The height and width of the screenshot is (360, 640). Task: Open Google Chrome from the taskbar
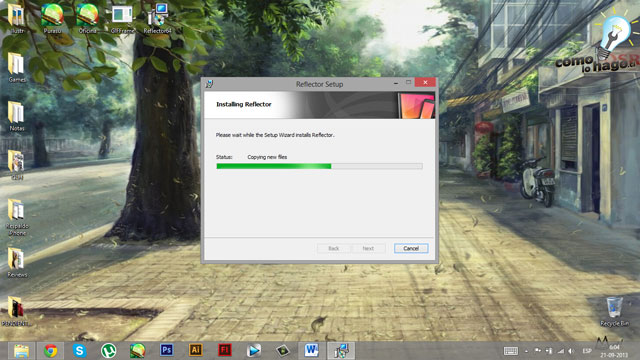(x=51, y=351)
